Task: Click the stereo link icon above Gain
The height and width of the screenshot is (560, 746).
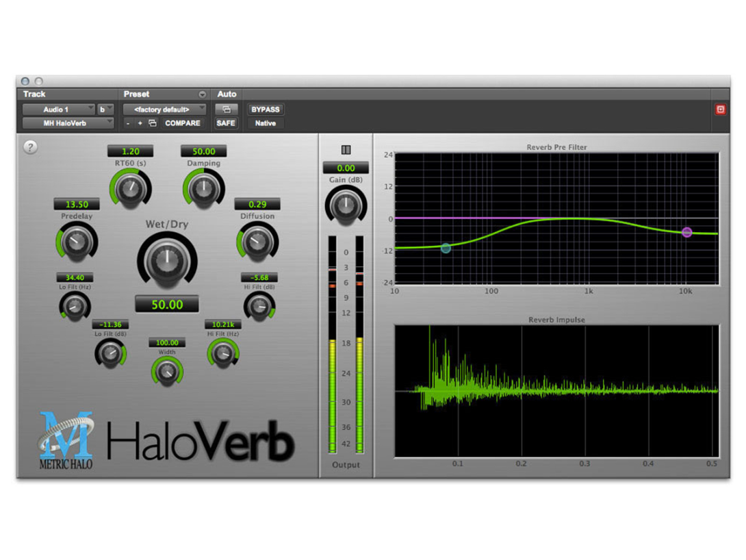Action: (x=346, y=150)
